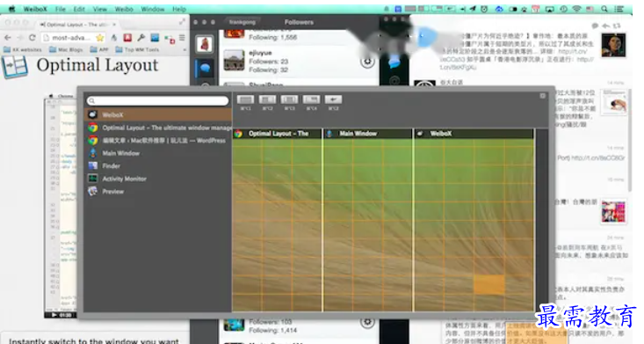Image resolution: width=644 pixels, height=344 pixels.
Task: Focus the window search field
Action: tap(158, 100)
